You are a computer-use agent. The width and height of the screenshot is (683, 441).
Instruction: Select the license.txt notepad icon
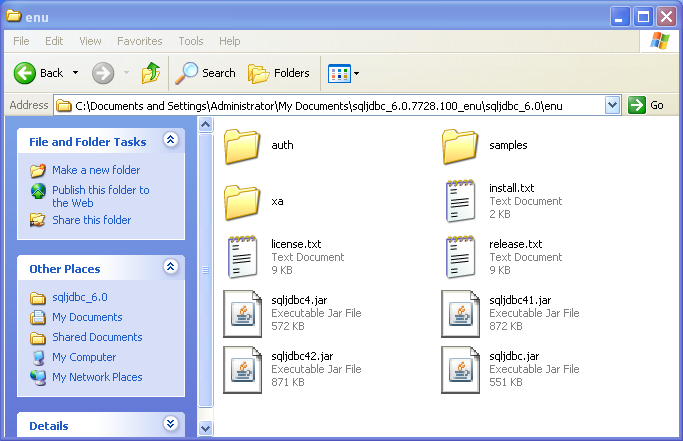point(242,257)
